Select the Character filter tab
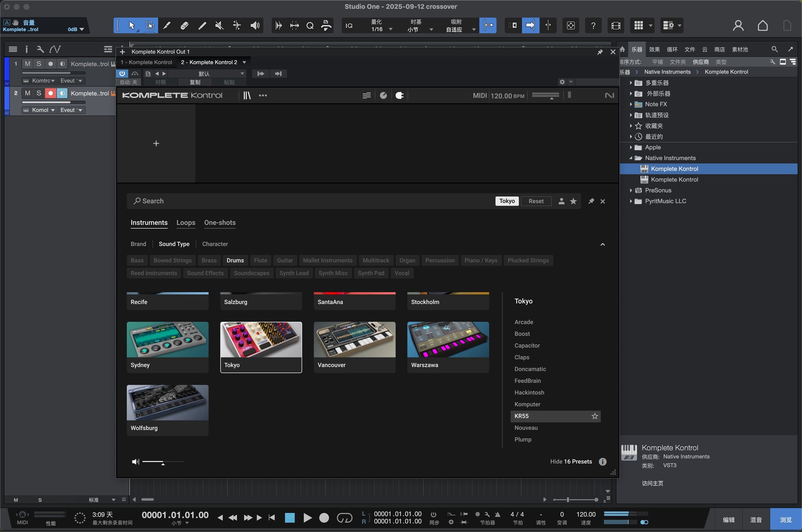 [x=215, y=244]
